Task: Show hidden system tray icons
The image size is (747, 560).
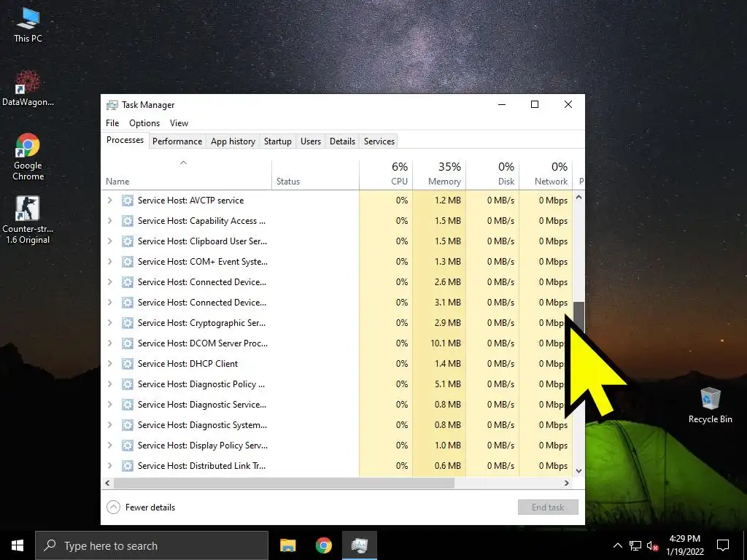Action: pyautogui.click(x=617, y=545)
